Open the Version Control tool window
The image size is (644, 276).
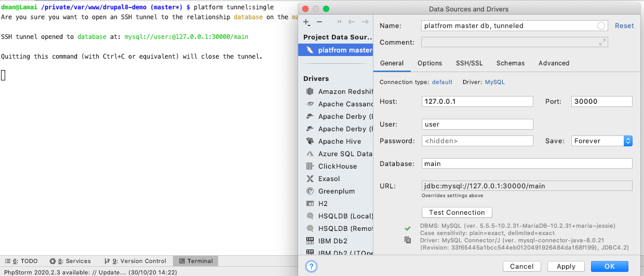click(135, 261)
